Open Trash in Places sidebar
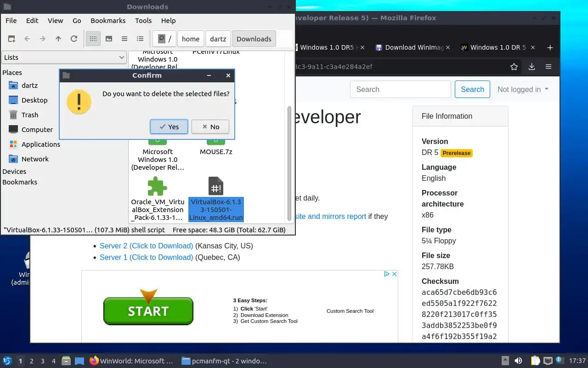This screenshot has width=588, height=368. point(30,115)
